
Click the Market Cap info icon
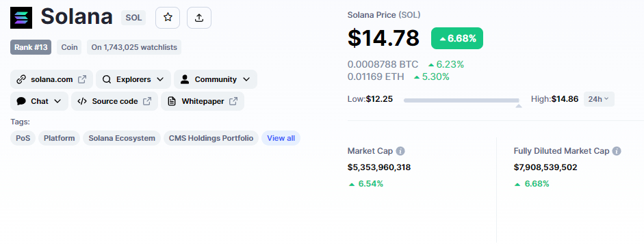(x=400, y=151)
